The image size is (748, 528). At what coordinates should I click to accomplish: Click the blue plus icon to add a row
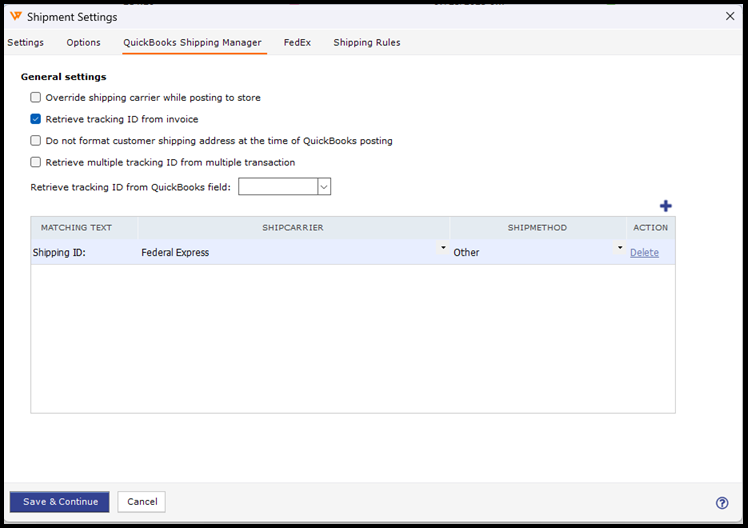point(666,206)
